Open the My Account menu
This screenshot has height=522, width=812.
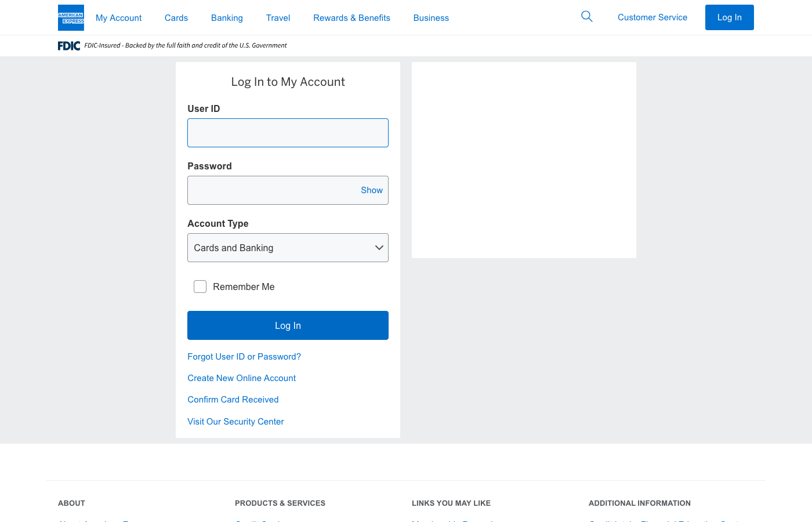pos(118,18)
